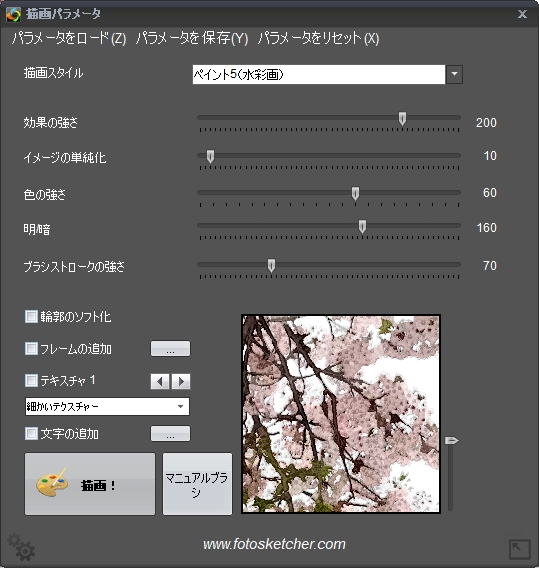Click the マニュアルブラシ button
539x568 pixels.
pyautogui.click(x=197, y=484)
